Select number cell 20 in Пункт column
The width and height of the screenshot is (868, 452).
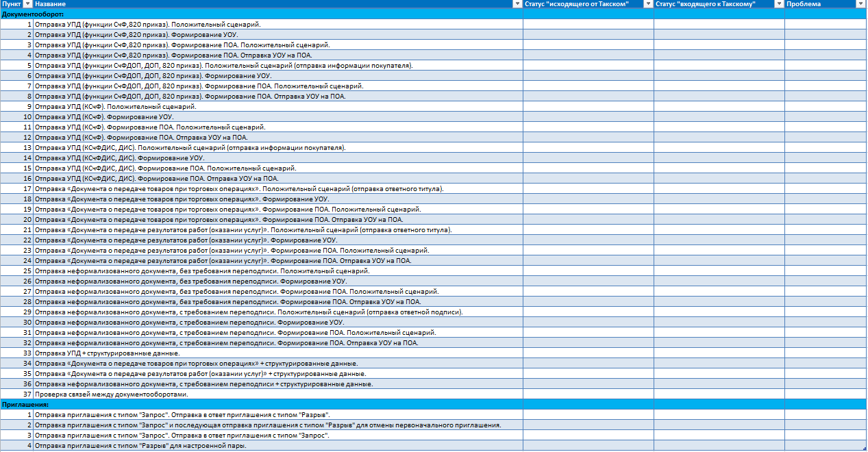tap(16, 219)
